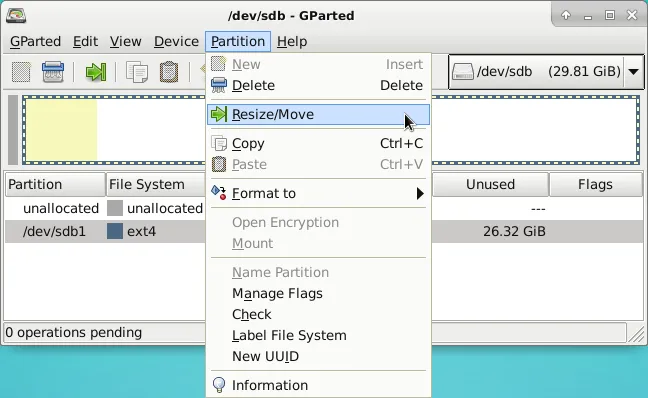
Task: Choose Resize/Move from the Partition menu
Action: 318,114
